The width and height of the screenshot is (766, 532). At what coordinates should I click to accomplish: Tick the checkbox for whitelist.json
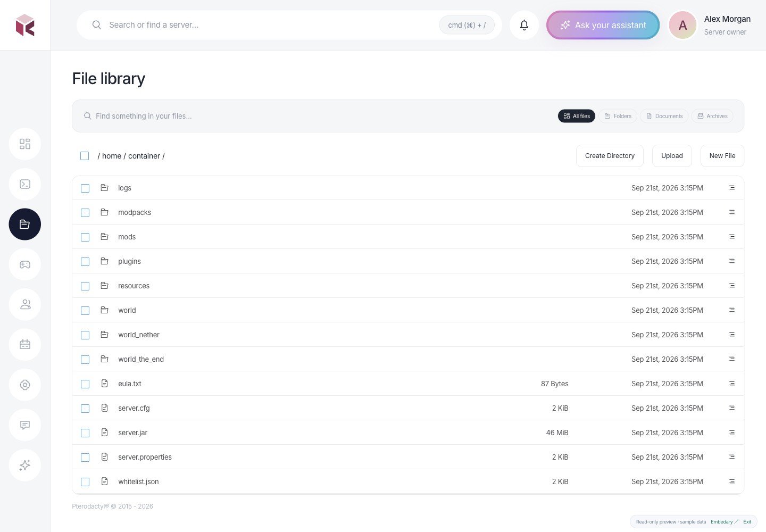85,482
